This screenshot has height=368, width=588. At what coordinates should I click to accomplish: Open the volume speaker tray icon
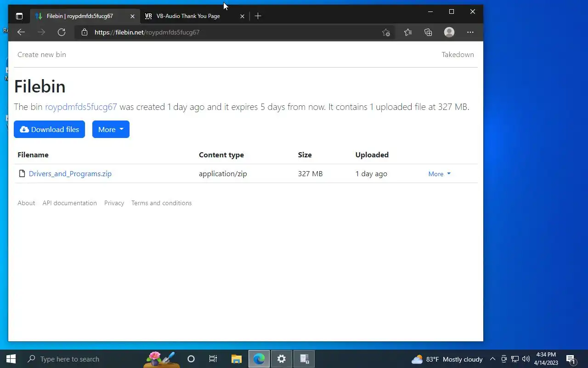(x=526, y=359)
